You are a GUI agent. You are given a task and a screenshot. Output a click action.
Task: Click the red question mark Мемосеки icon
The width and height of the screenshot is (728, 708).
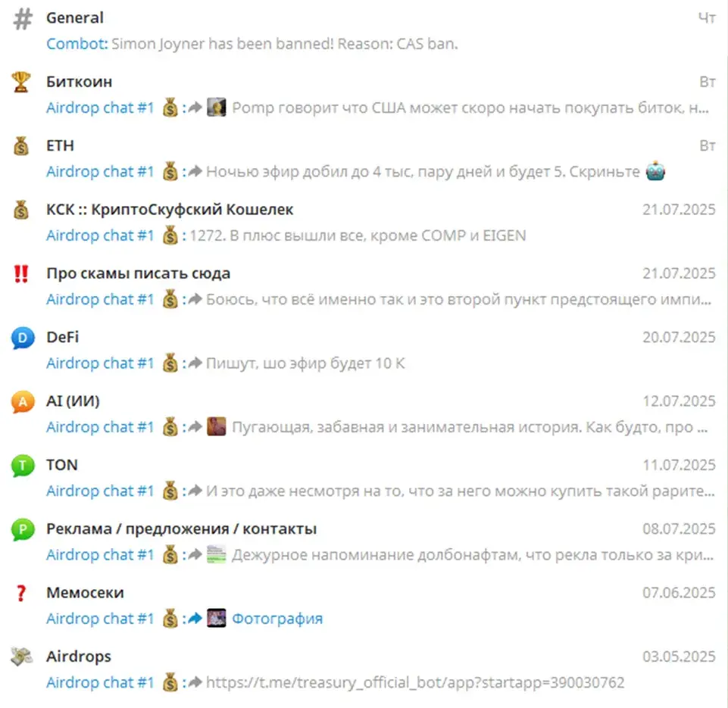click(21, 593)
